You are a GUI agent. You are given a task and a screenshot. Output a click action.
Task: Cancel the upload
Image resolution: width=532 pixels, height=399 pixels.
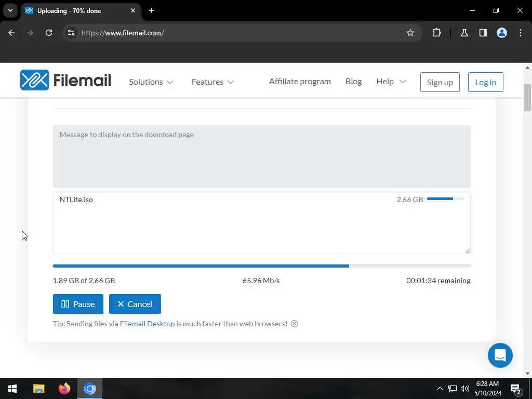point(135,304)
